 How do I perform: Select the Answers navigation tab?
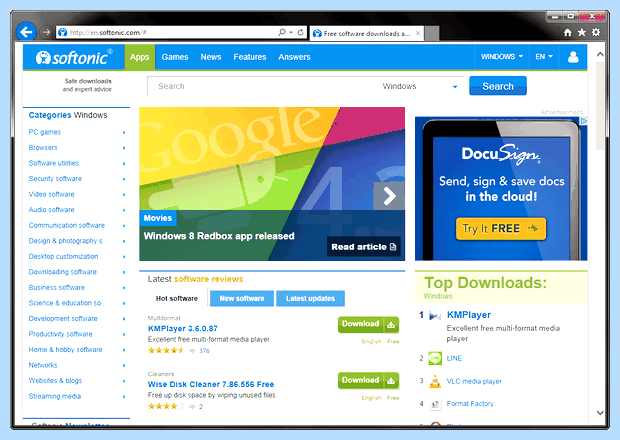[x=294, y=57]
